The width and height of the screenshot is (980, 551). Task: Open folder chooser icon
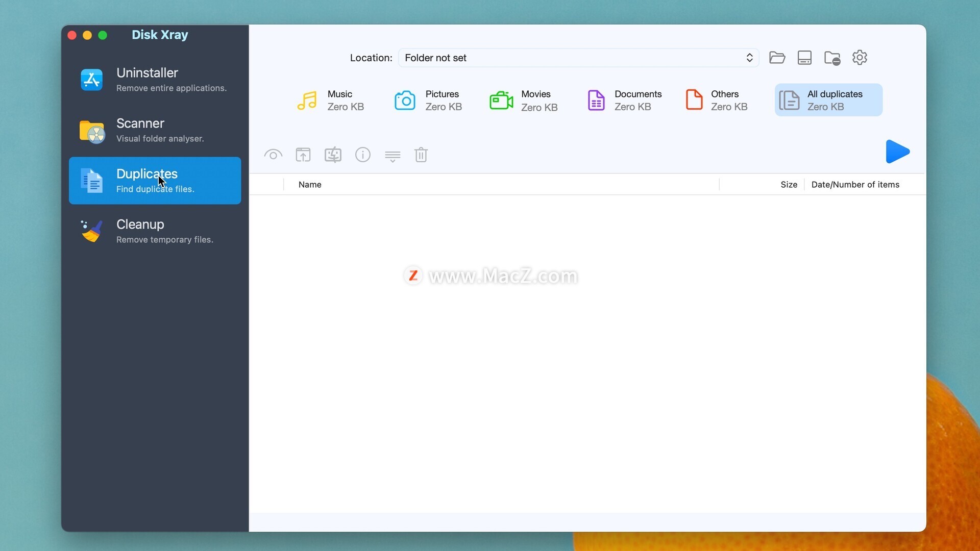777,58
